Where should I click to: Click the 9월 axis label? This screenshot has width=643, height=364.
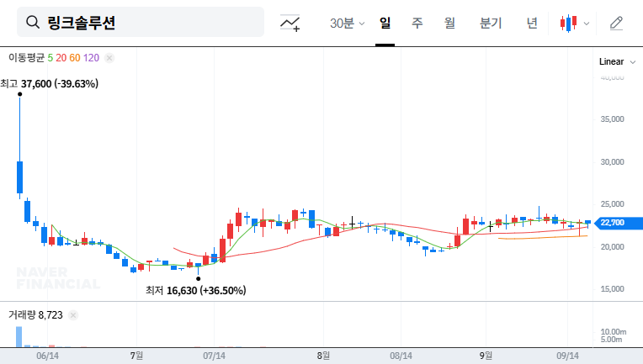(x=486, y=356)
